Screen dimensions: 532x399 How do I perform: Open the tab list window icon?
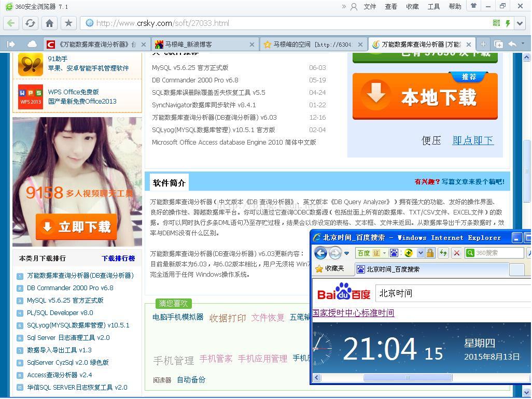(x=498, y=44)
